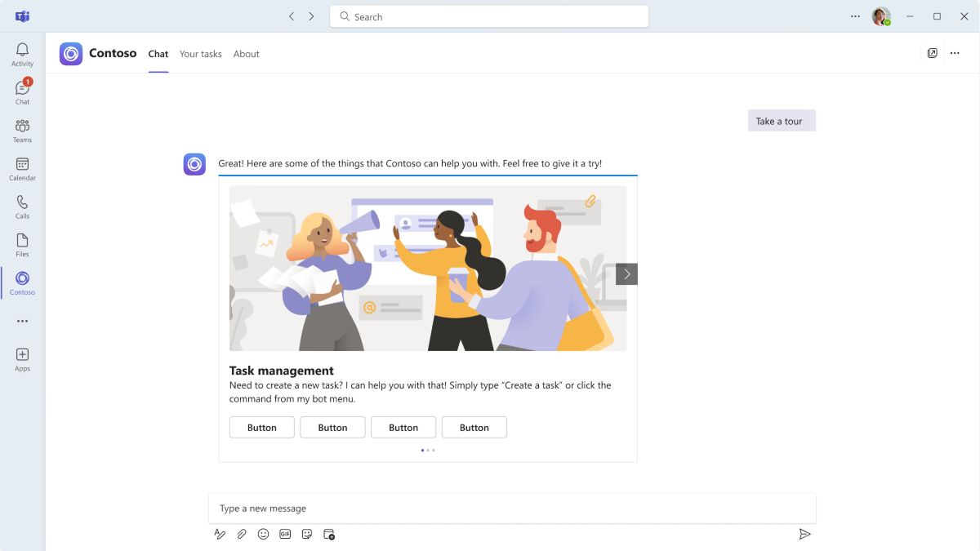Switch to the About tab
980x551 pixels.
coord(246,54)
